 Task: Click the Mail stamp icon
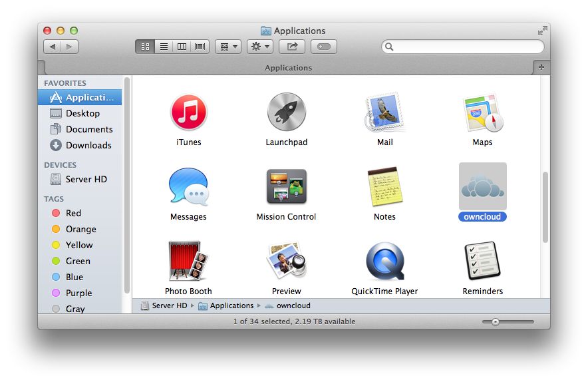coord(384,112)
